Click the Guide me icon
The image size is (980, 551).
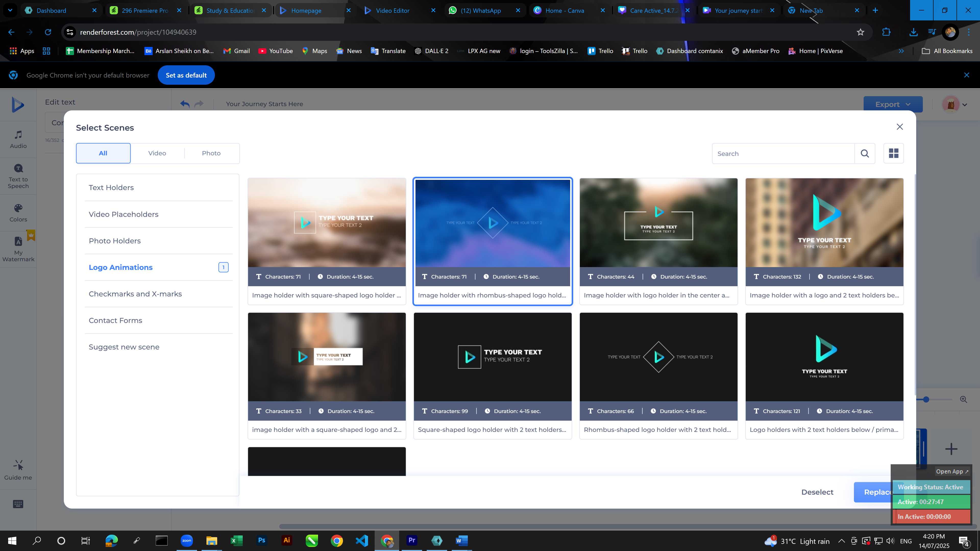(18, 470)
